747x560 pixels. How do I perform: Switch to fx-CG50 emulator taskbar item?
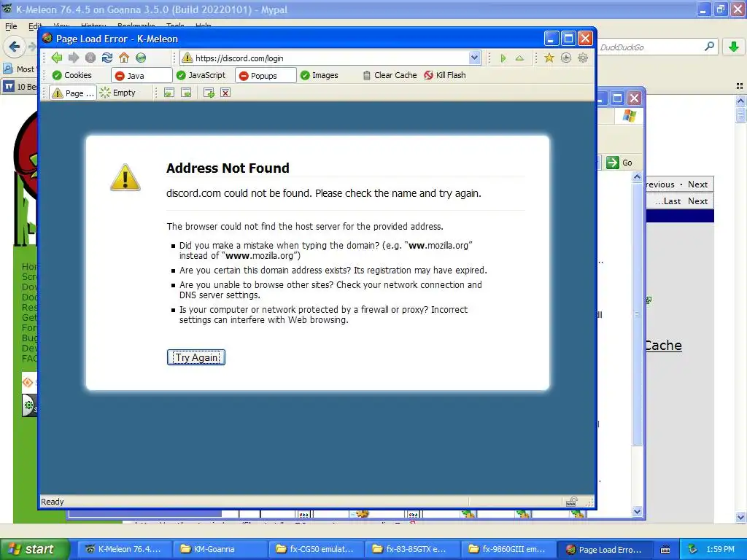coord(315,549)
